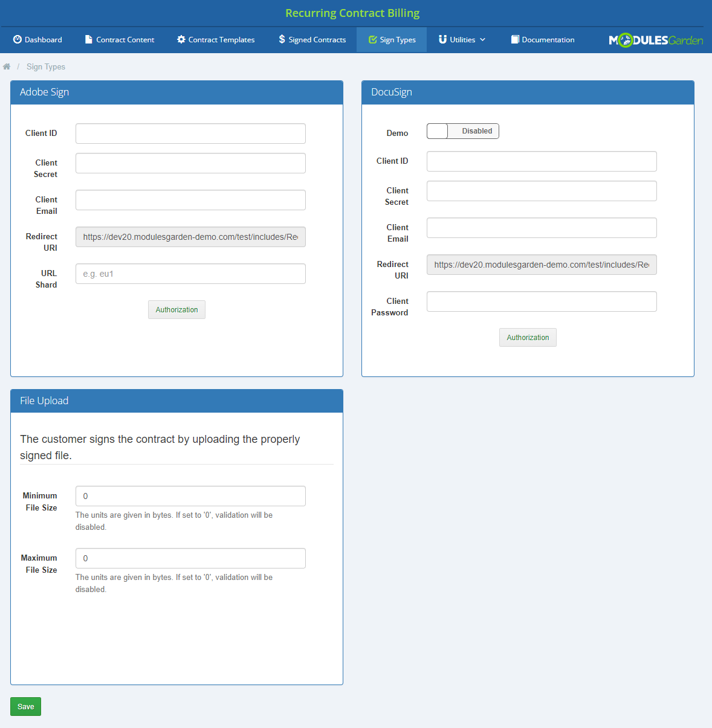
Task: Focus the Minimum File Size field
Action: click(x=190, y=496)
